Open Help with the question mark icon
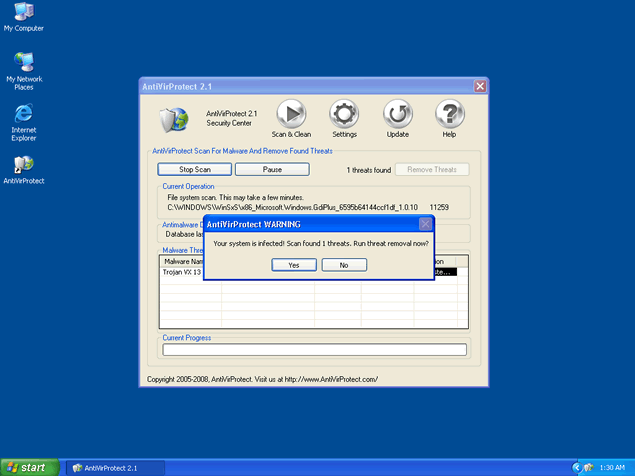This screenshot has width=635, height=476. click(x=450, y=114)
